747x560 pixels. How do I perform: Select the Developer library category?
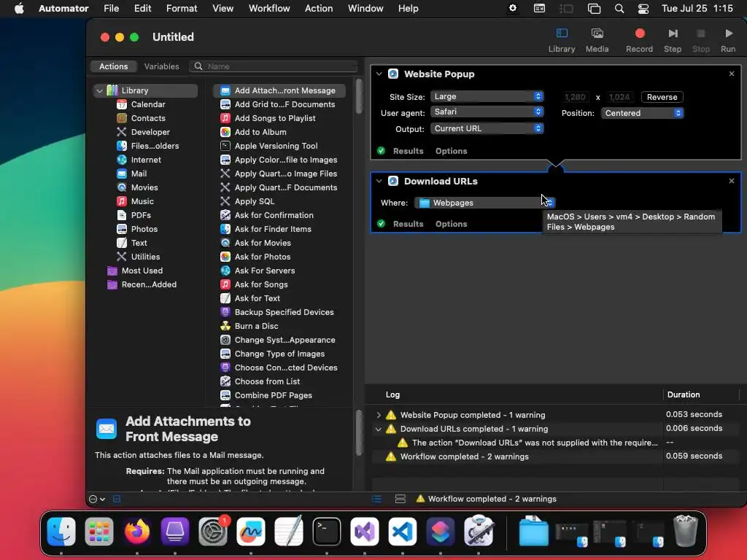(150, 132)
